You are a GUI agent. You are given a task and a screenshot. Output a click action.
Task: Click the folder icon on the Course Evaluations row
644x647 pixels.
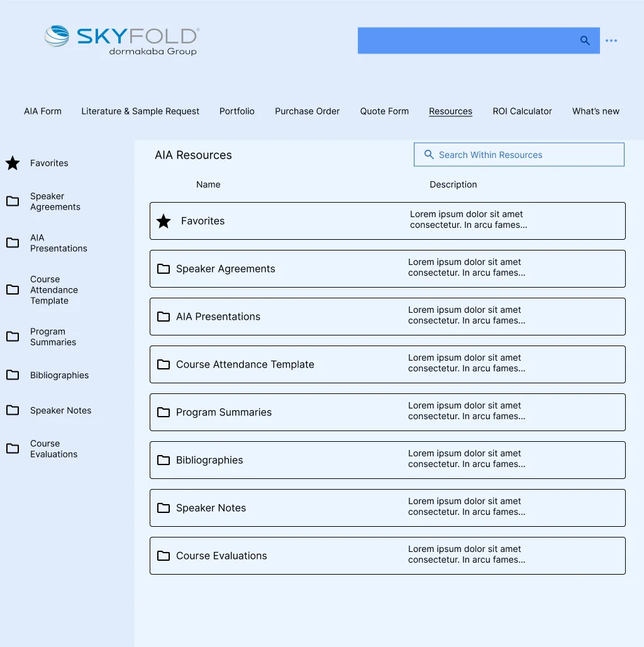coord(164,556)
